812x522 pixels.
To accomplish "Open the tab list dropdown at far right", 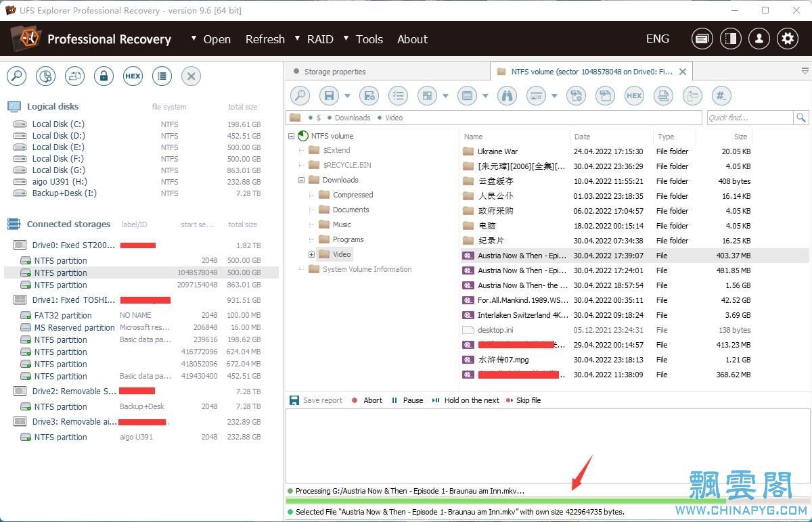I will [805, 71].
